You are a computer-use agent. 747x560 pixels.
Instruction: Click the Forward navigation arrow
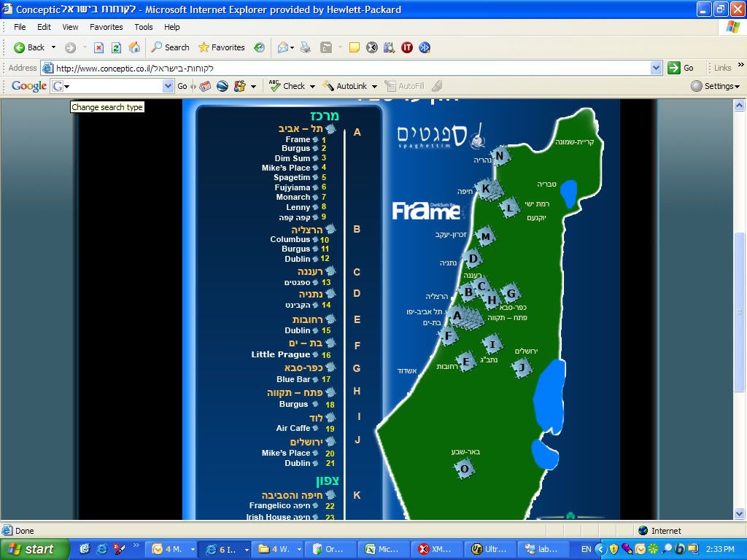[70, 47]
